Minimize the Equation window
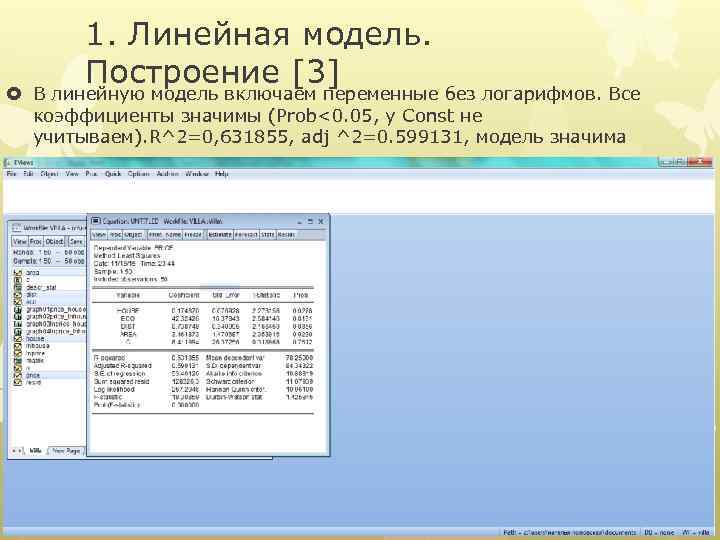This screenshot has height=540, width=720. pos(299,222)
